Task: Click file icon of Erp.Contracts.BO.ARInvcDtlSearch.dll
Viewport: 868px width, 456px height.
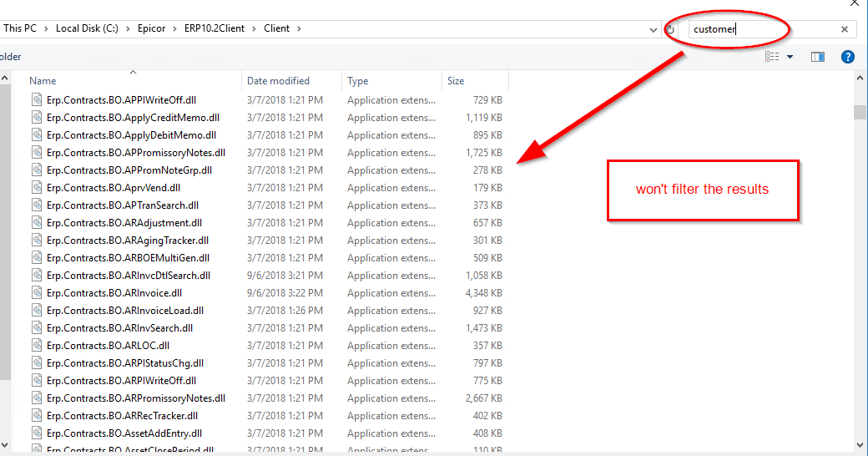Action: (37, 276)
